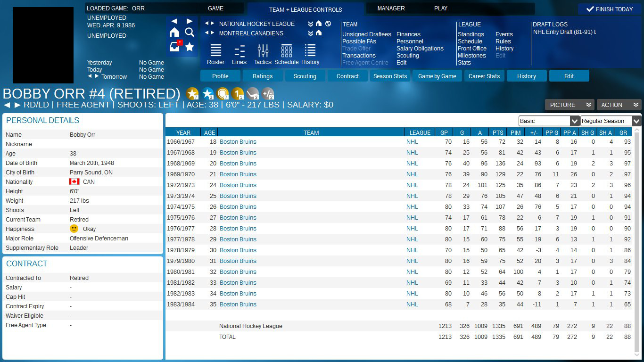Go back with the large left arrow above home icon
The image size is (644, 362).
(174, 21)
